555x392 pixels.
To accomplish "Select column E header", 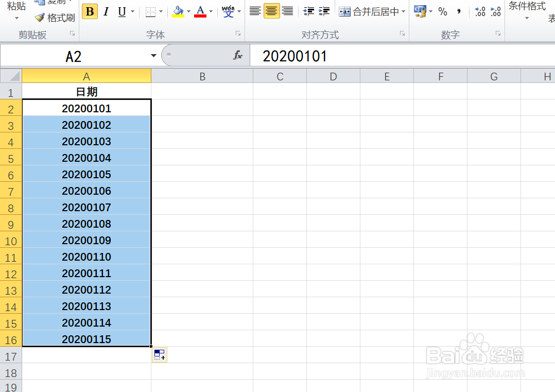I will pos(387,76).
